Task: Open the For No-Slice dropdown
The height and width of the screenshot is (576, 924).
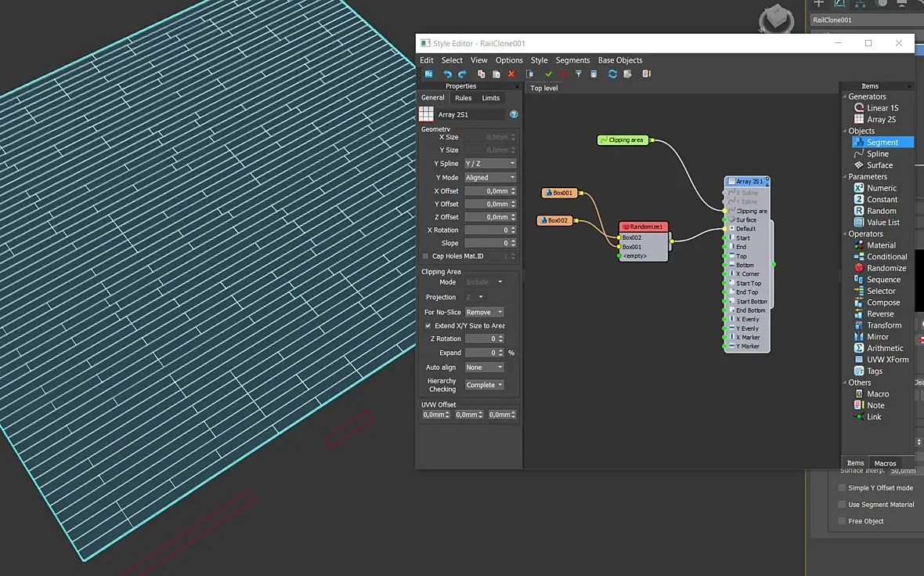Action: click(484, 312)
